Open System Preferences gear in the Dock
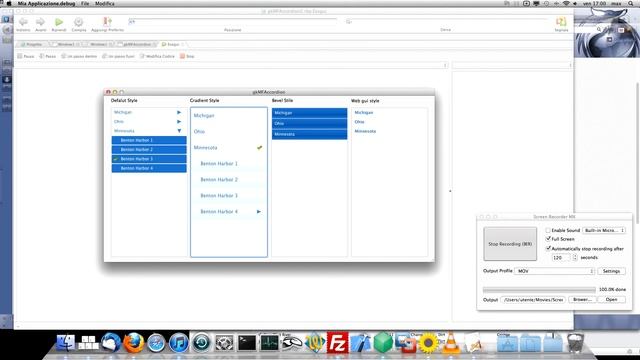The height and width of the screenshot is (360, 640). pos(224,343)
